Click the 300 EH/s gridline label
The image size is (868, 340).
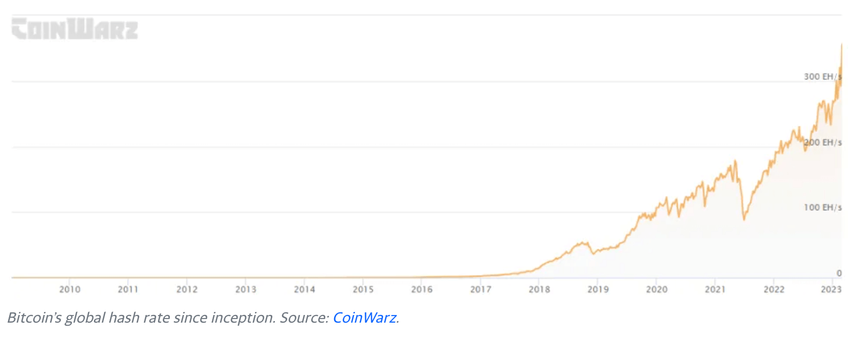[823, 77]
